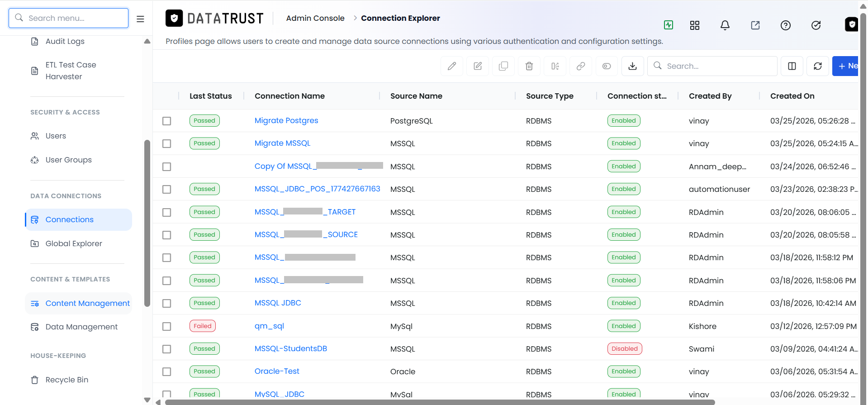Open Data Management in sidebar
The image size is (868, 405).
click(81, 327)
